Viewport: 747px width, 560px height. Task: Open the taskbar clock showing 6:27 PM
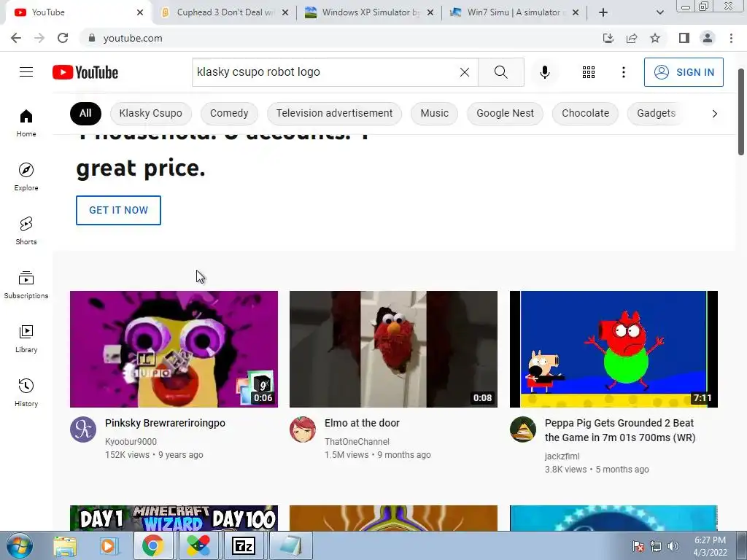click(x=710, y=546)
